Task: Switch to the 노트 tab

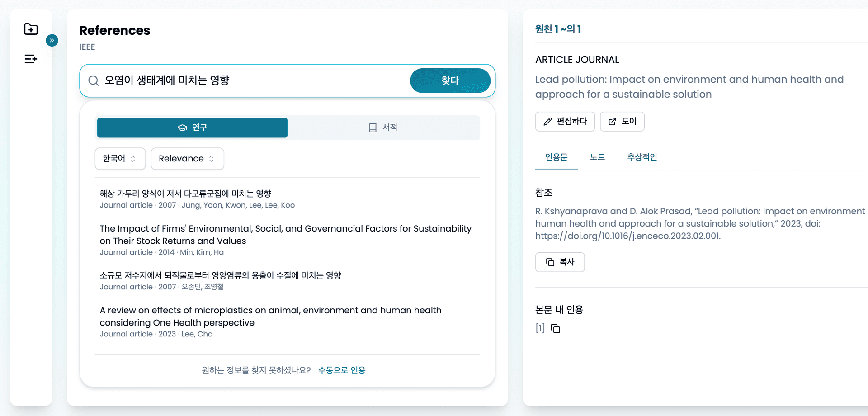Action: coord(597,157)
